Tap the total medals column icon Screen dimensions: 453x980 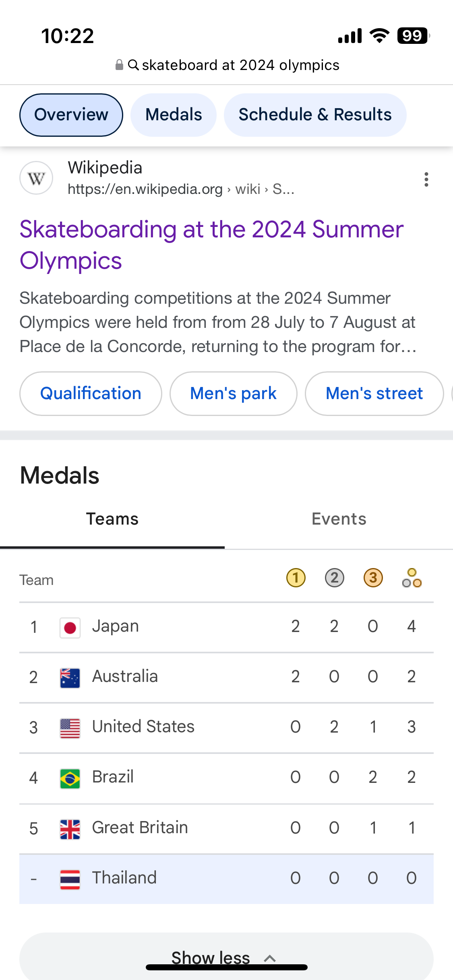pyautogui.click(x=412, y=578)
